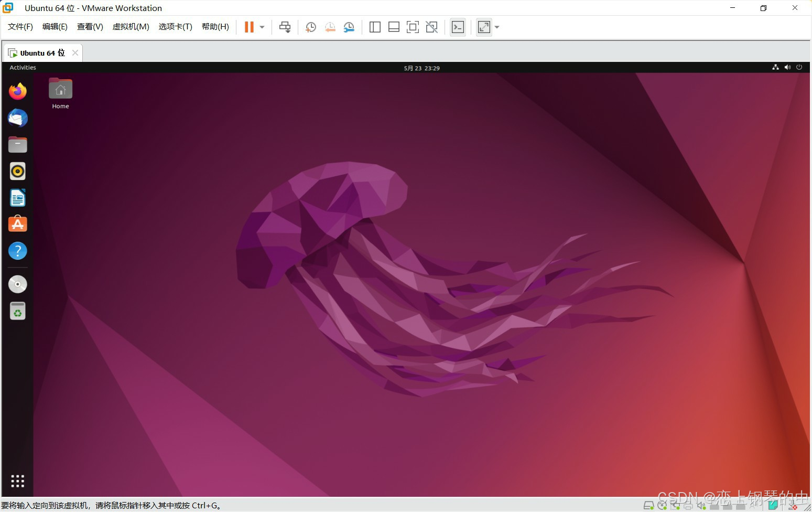Open the clock showing 5月 23 23:29
The height and width of the screenshot is (512, 812).
click(421, 68)
